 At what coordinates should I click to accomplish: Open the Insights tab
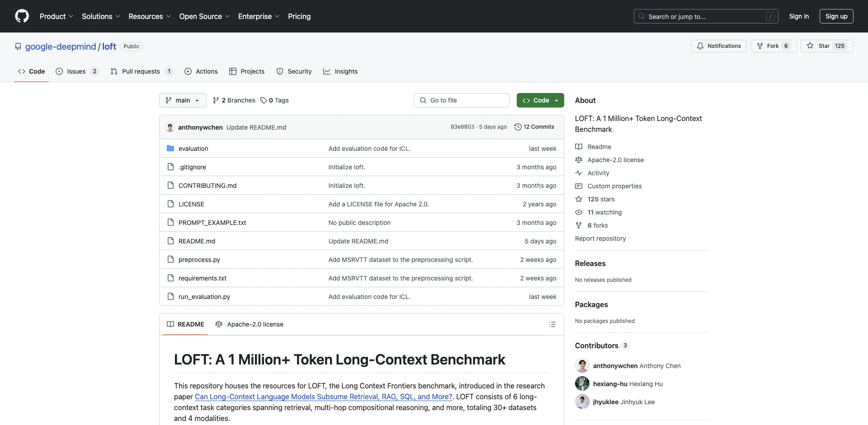[340, 71]
